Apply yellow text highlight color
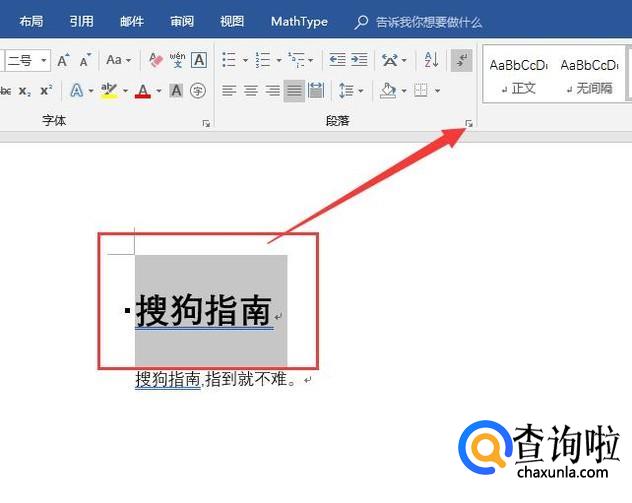 (x=109, y=91)
